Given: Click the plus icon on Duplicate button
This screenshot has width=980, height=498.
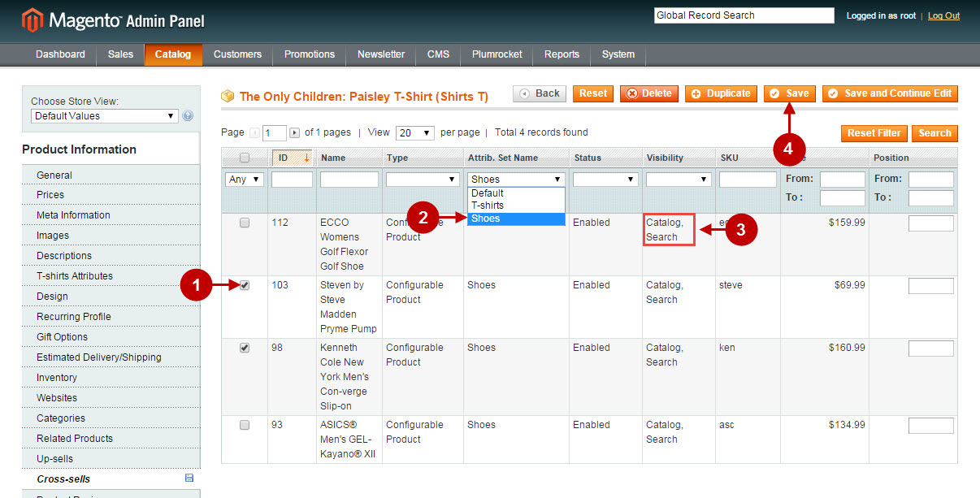Looking at the screenshot, I should coord(697,93).
